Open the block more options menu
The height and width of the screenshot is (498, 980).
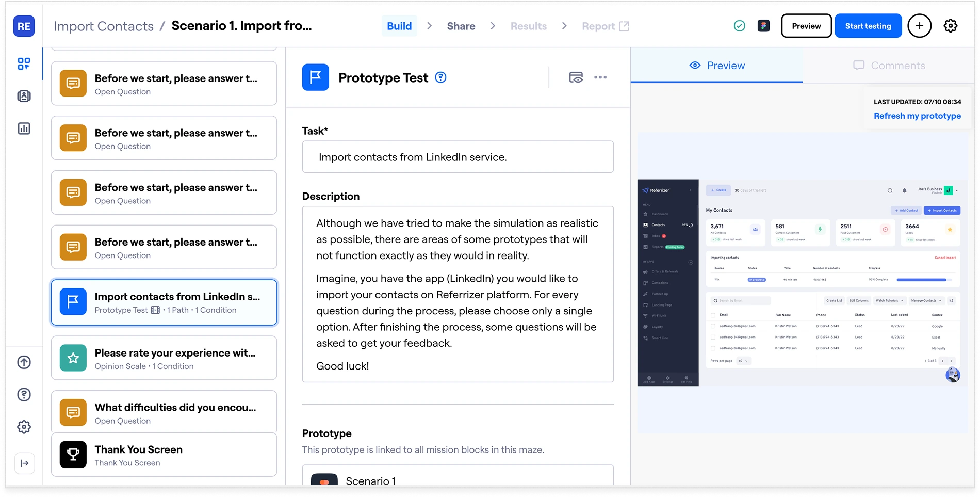click(600, 77)
